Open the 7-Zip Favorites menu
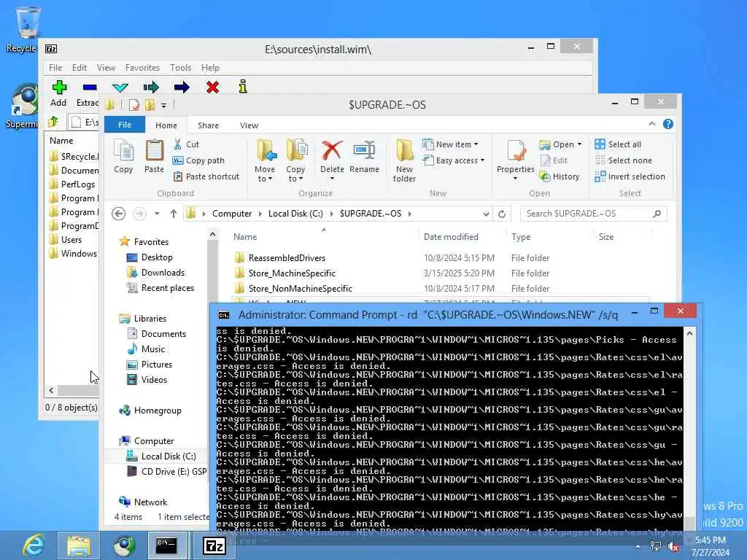747x560 pixels. pos(142,68)
